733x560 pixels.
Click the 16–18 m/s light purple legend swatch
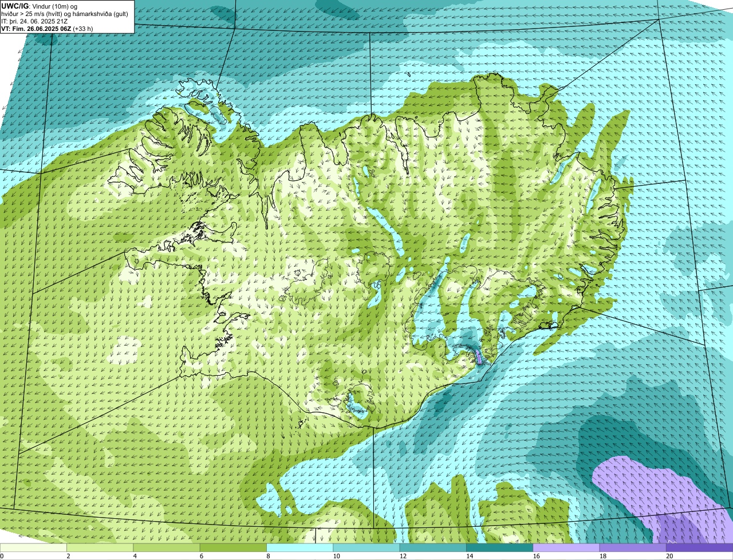pos(566,547)
